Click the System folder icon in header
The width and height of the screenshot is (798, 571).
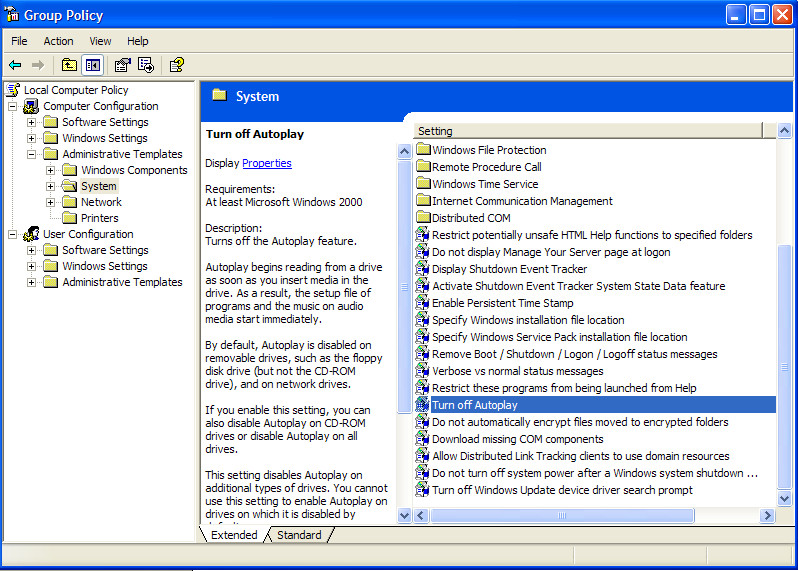(x=219, y=95)
